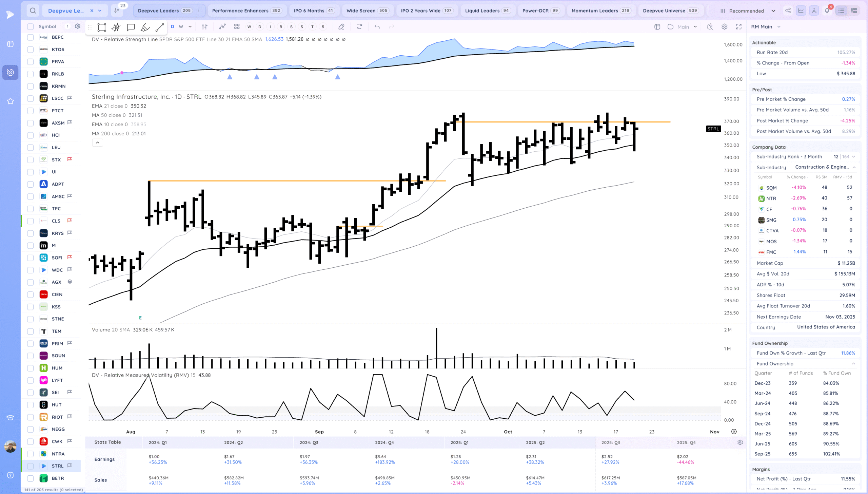The width and height of the screenshot is (868, 494).
Task: Enter fullscreen chart mode
Action: click(739, 27)
